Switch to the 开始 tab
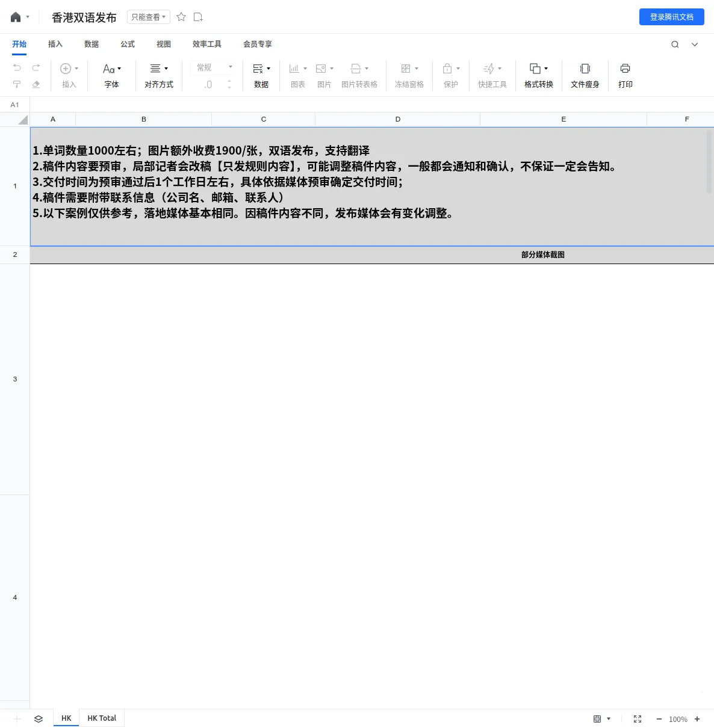Viewport: 714px width, 728px height. (x=19, y=44)
